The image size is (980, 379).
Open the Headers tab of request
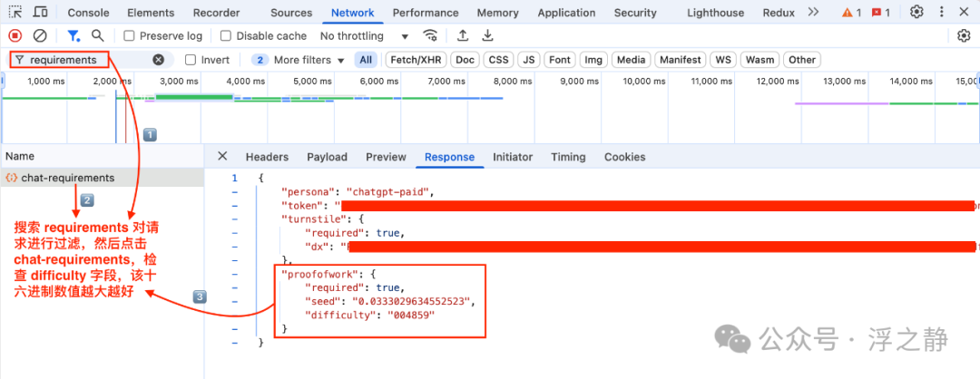(x=267, y=157)
